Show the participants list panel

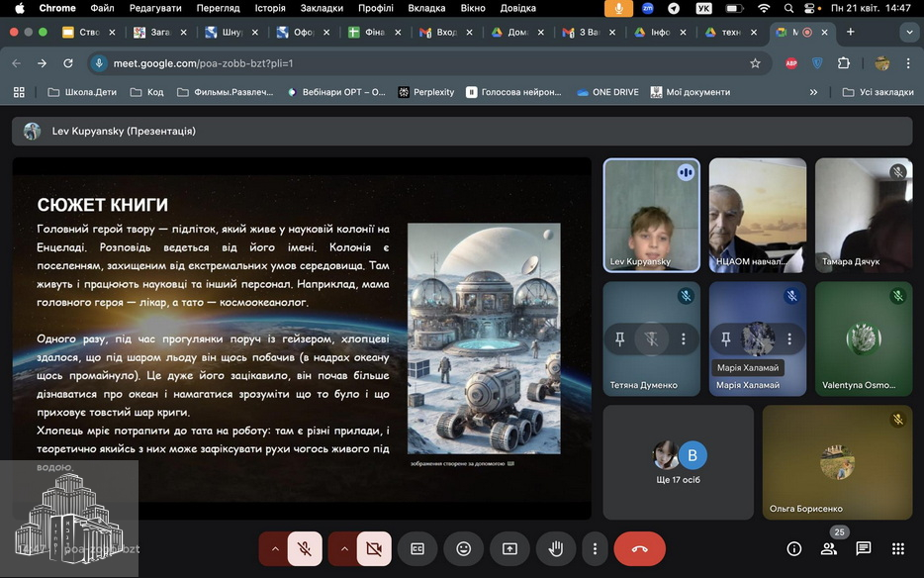click(x=829, y=548)
